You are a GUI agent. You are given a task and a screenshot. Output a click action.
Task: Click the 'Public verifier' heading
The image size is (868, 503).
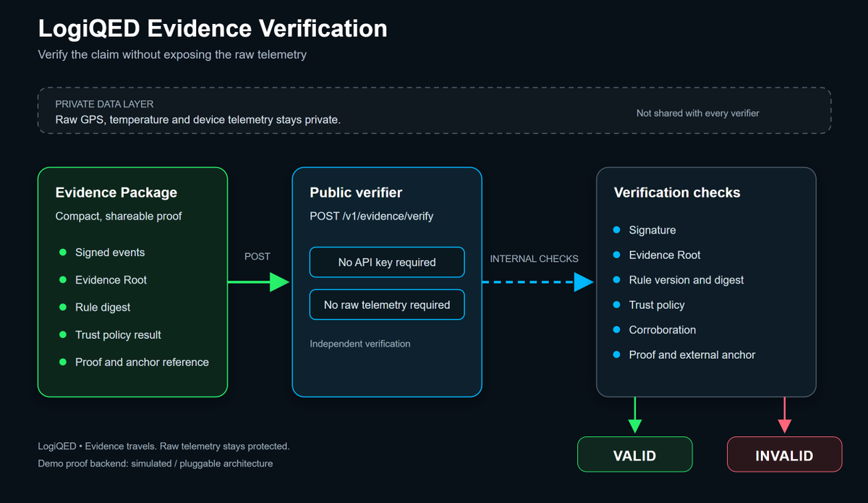(356, 193)
